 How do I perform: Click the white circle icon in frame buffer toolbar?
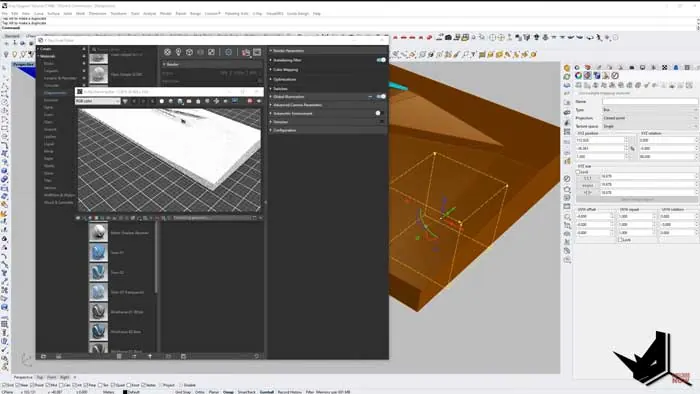[162, 101]
